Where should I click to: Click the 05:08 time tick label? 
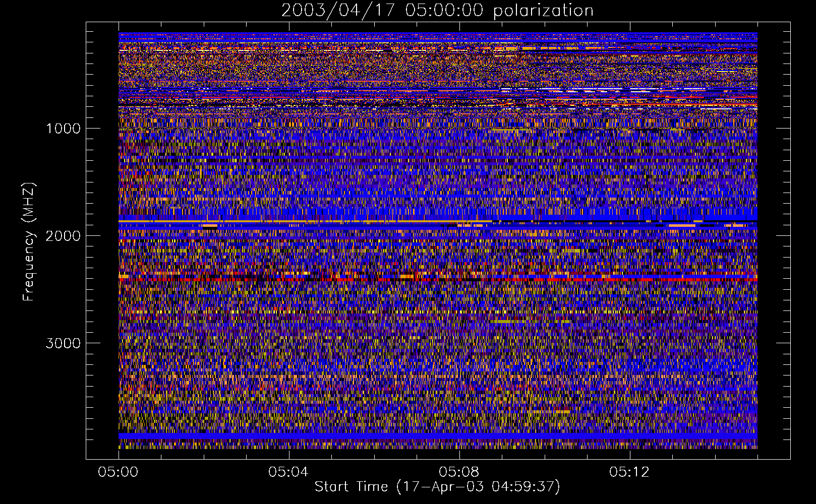click(459, 472)
